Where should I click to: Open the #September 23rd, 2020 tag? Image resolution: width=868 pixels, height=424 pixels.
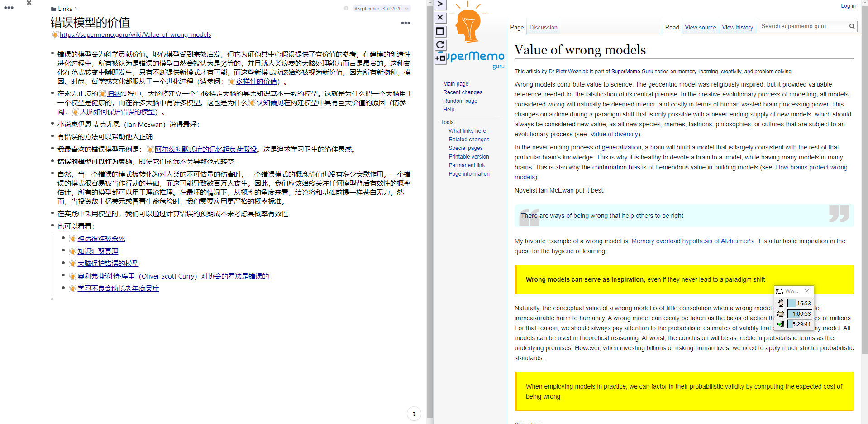(378, 8)
